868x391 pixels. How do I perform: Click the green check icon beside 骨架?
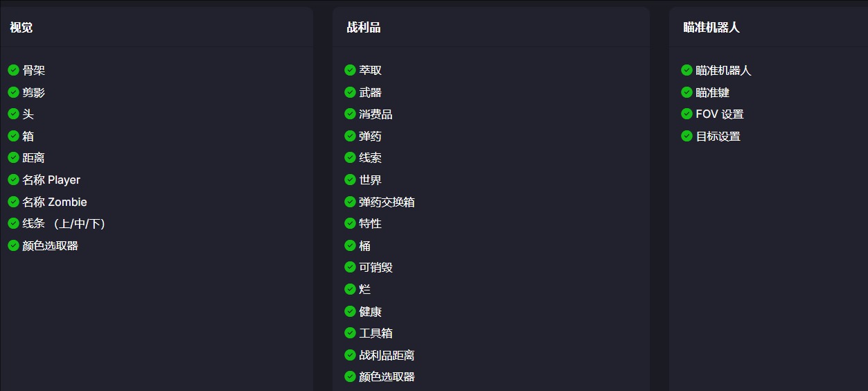(x=13, y=70)
